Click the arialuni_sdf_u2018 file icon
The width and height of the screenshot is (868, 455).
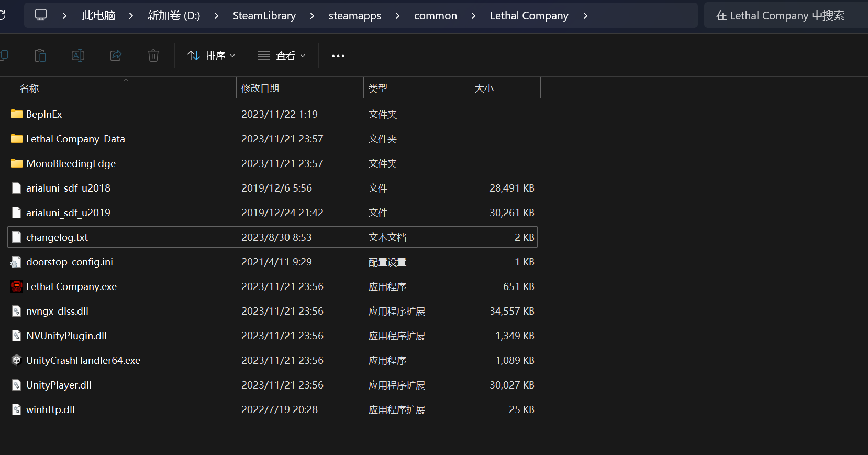17,188
